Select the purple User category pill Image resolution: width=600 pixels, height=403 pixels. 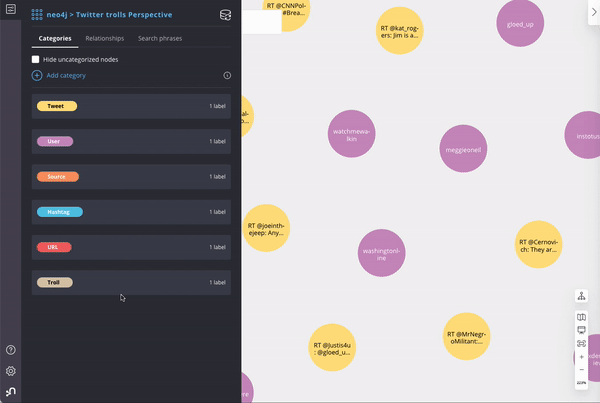point(55,141)
